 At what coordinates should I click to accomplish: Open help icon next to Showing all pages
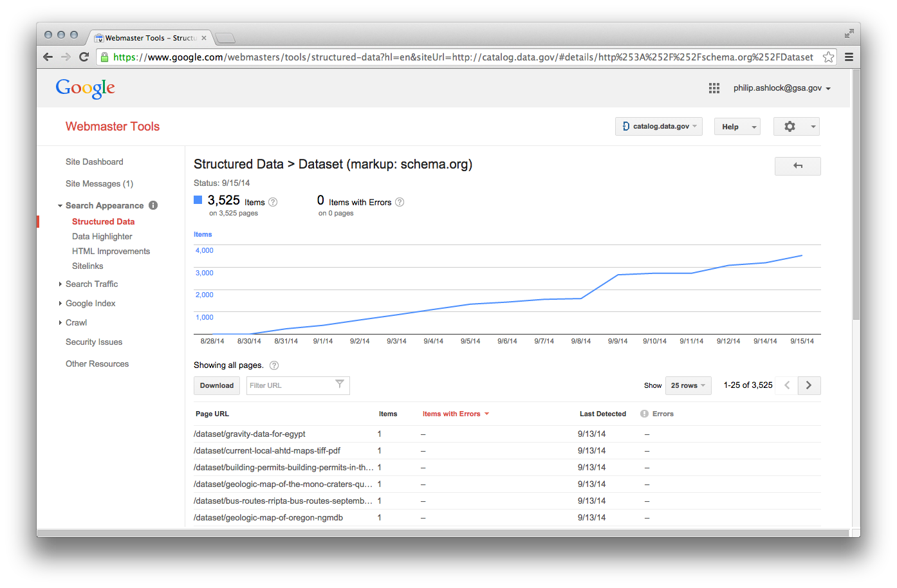(x=274, y=365)
